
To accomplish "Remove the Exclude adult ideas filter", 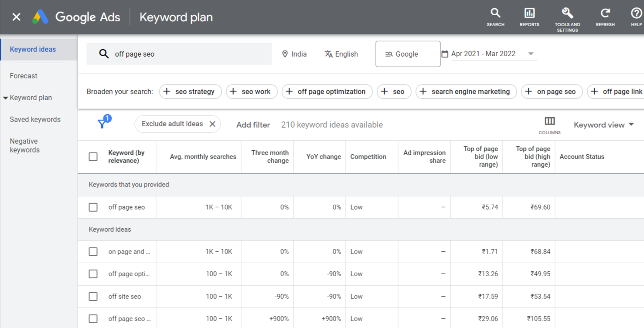I will click(x=212, y=124).
